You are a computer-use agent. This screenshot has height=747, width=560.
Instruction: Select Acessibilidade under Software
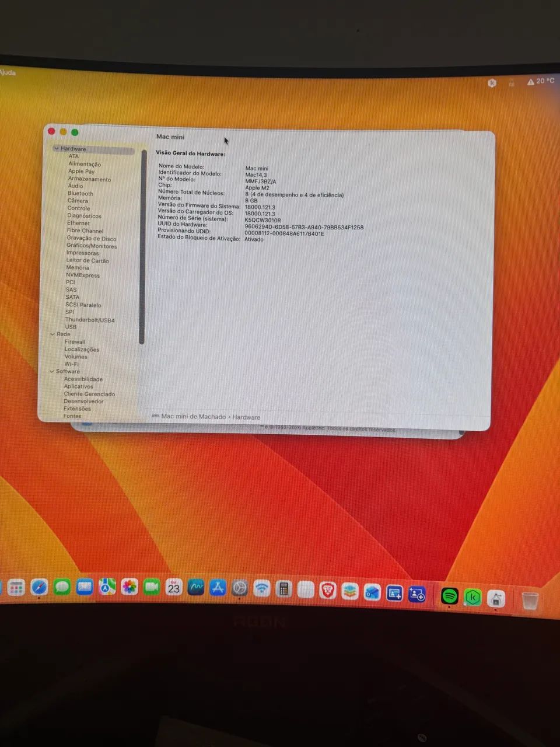[x=83, y=379]
